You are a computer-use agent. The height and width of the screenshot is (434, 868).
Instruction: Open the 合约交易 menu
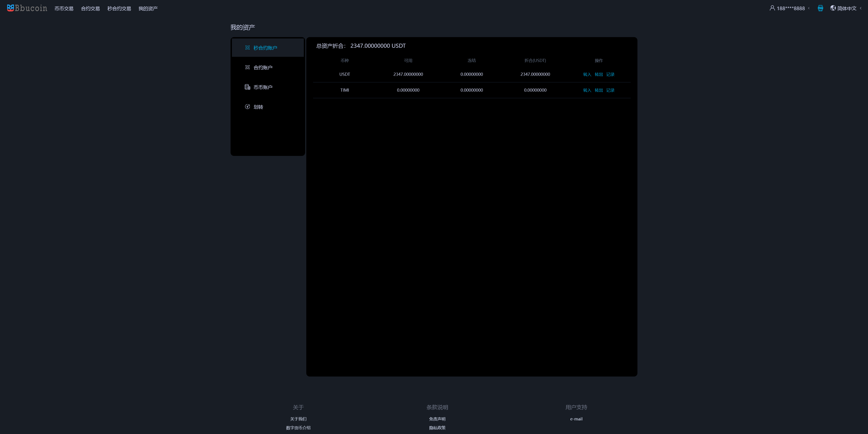coord(90,8)
